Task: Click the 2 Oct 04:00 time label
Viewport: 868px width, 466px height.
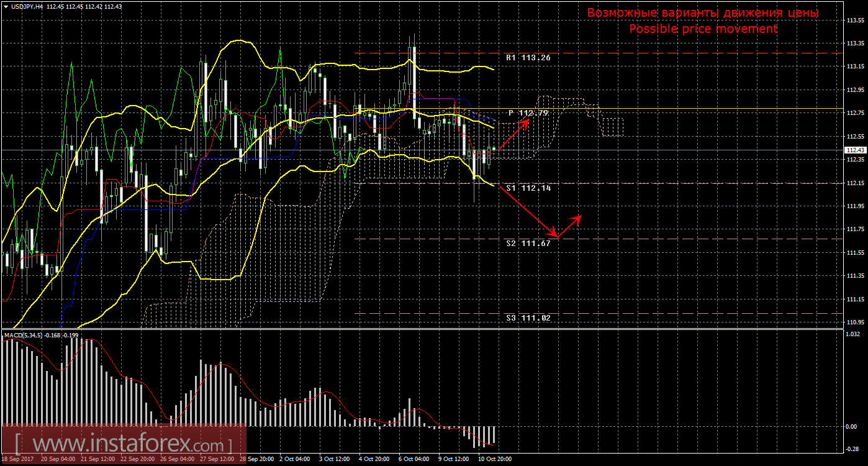Action: [295, 459]
